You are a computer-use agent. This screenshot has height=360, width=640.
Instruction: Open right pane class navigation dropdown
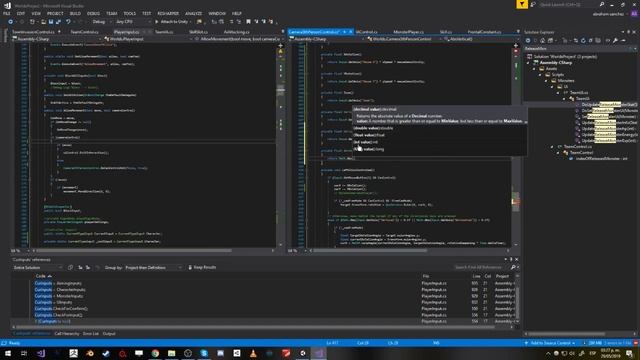(402, 39)
